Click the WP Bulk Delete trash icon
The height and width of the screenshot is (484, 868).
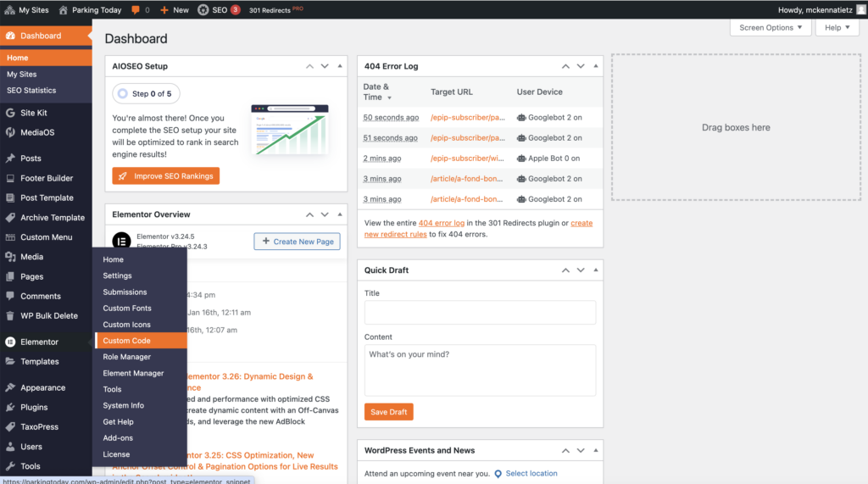point(10,315)
